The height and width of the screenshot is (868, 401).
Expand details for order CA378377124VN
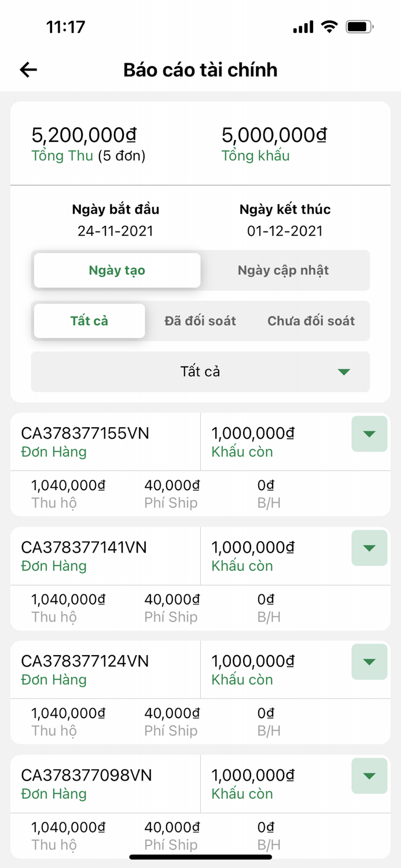(369, 663)
